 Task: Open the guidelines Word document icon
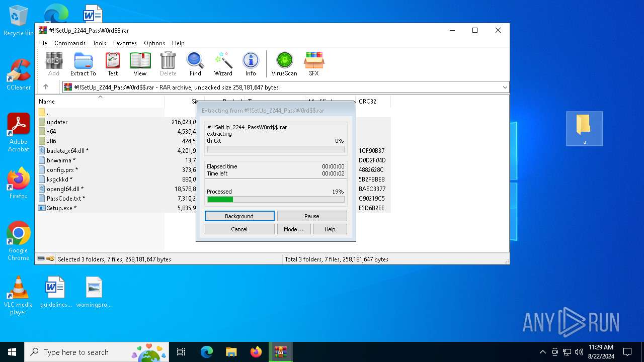point(55,292)
